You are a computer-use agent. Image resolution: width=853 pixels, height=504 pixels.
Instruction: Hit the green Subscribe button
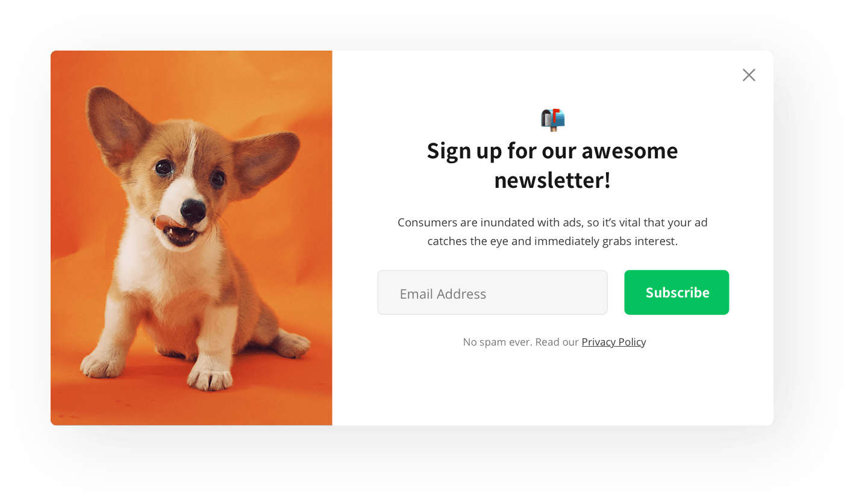[x=676, y=293]
